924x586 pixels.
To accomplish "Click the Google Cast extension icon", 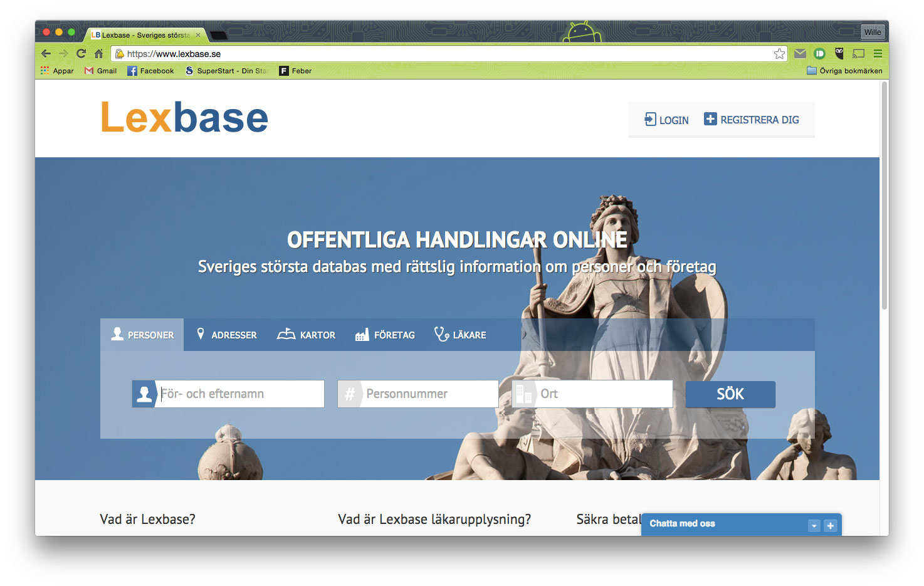I will [858, 54].
